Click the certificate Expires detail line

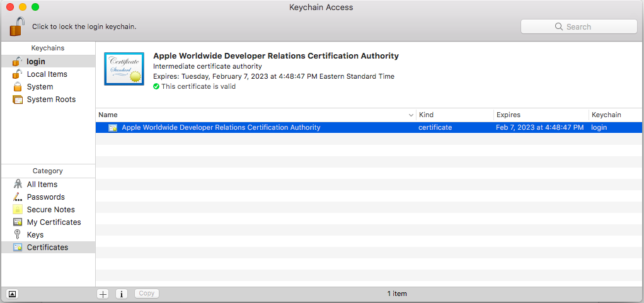[x=273, y=76]
